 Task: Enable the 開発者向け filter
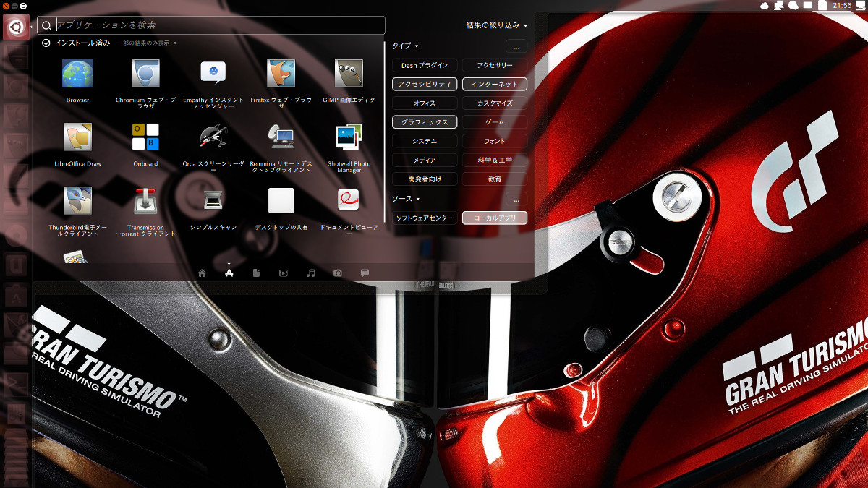point(425,179)
